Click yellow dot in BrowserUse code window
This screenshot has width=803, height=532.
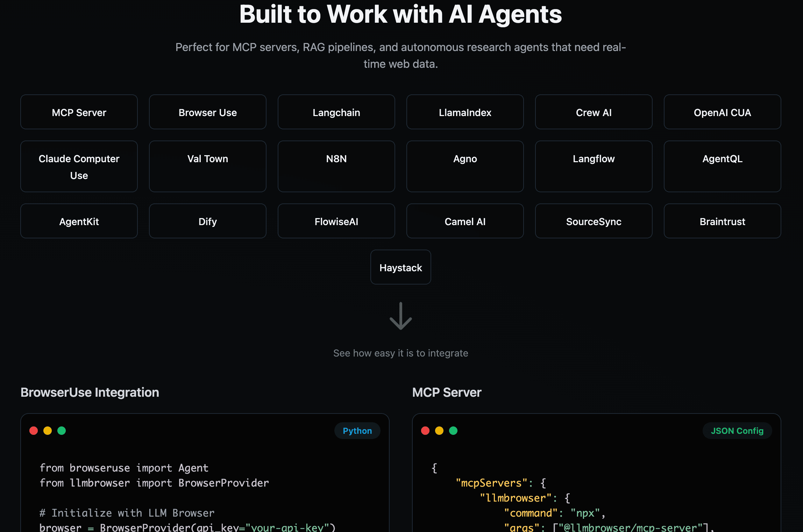48,431
